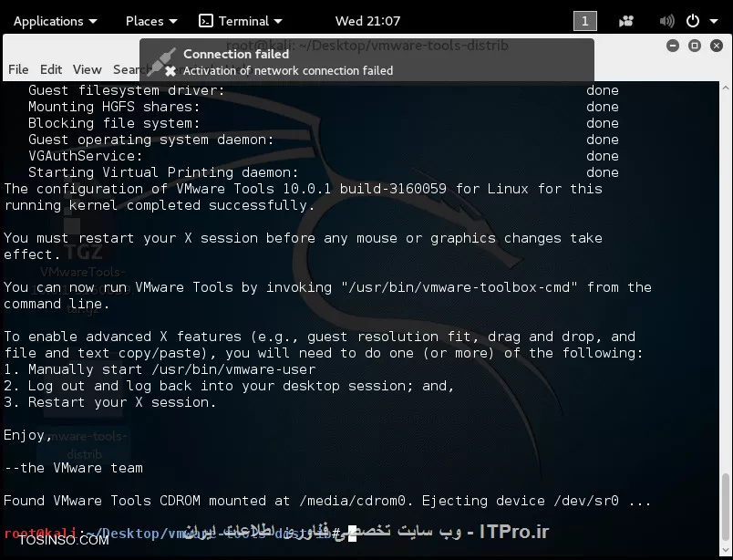Open the terminal File menu
Image resolution: width=733 pixels, height=560 pixels.
[18, 69]
